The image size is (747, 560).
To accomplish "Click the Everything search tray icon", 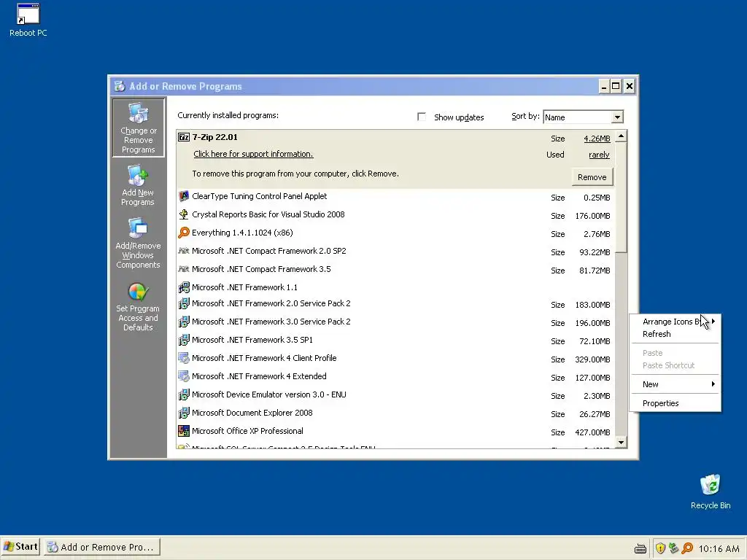I will (x=686, y=548).
